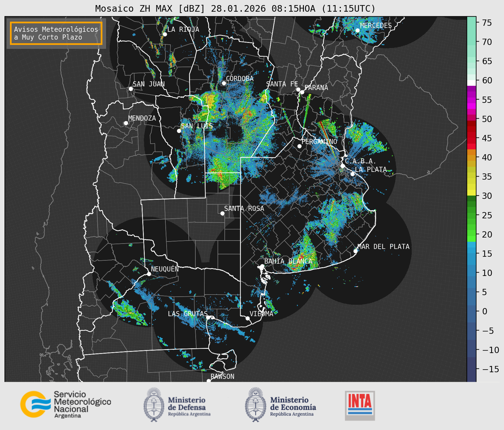Image resolution: width=504 pixels, height=430 pixels.
Task: Click the white 60 dBZ band on color scale
Action: [x=471, y=83]
